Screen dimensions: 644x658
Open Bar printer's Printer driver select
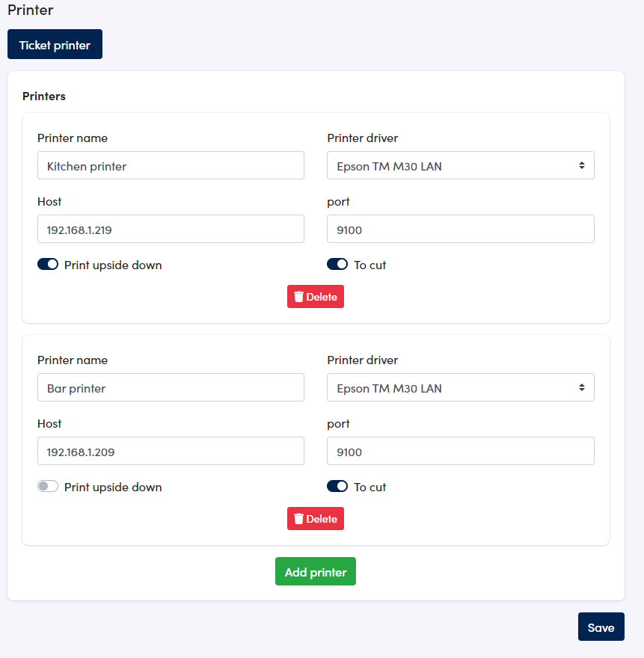click(x=461, y=387)
